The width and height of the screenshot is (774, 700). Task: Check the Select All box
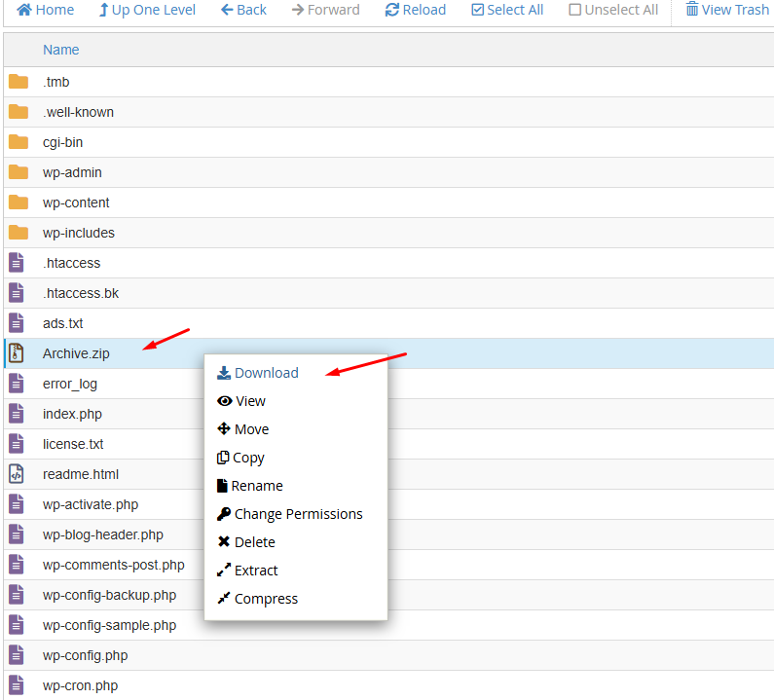pyautogui.click(x=477, y=10)
